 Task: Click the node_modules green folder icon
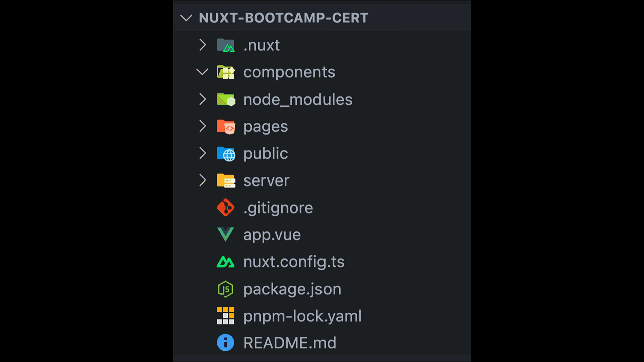tap(226, 100)
